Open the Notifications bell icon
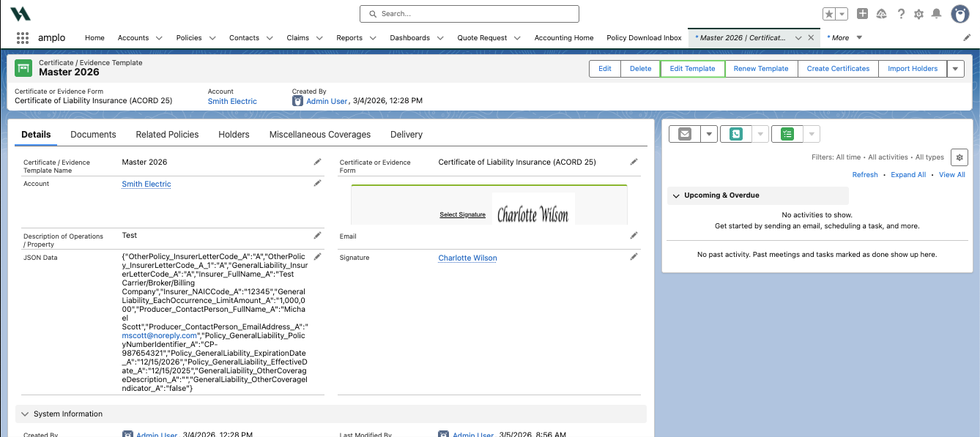This screenshot has width=980, height=437. coord(936,14)
